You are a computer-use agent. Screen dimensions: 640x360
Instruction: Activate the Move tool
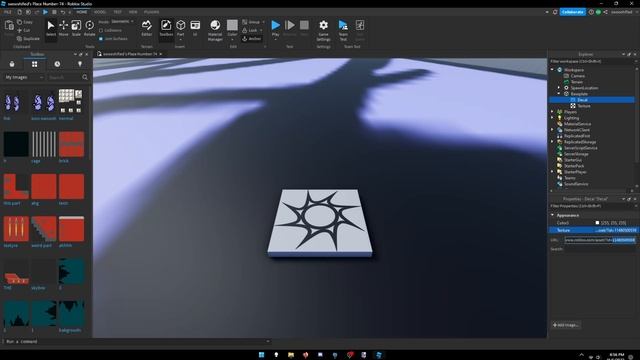[64, 28]
